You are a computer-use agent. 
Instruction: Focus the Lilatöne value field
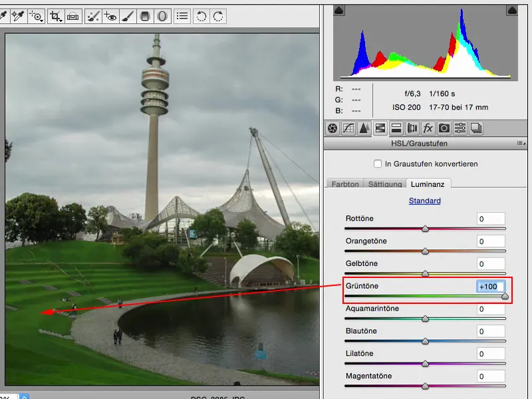491,354
